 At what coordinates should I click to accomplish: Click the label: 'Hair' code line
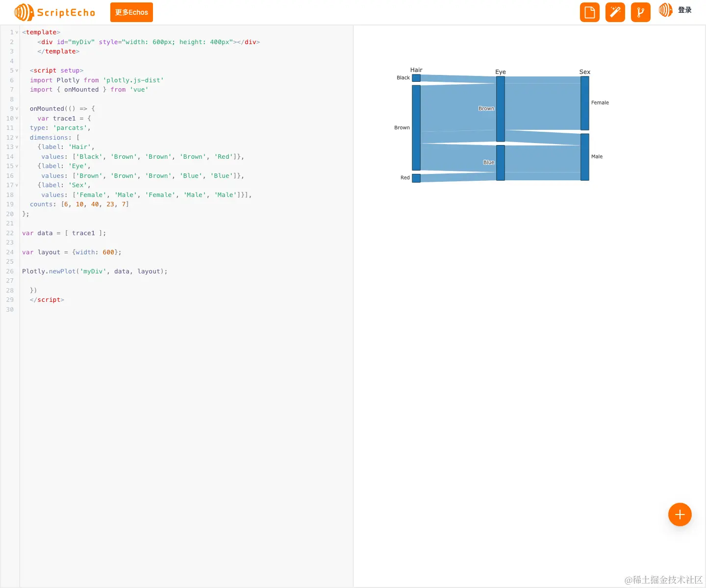(x=66, y=147)
